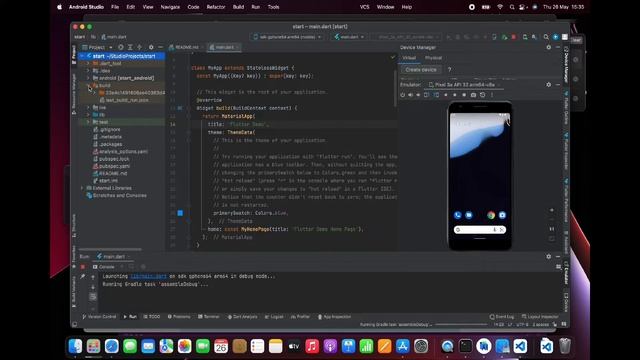Open the Dart Analysis tool window
Screen dimensions: 640x360
click(242, 317)
